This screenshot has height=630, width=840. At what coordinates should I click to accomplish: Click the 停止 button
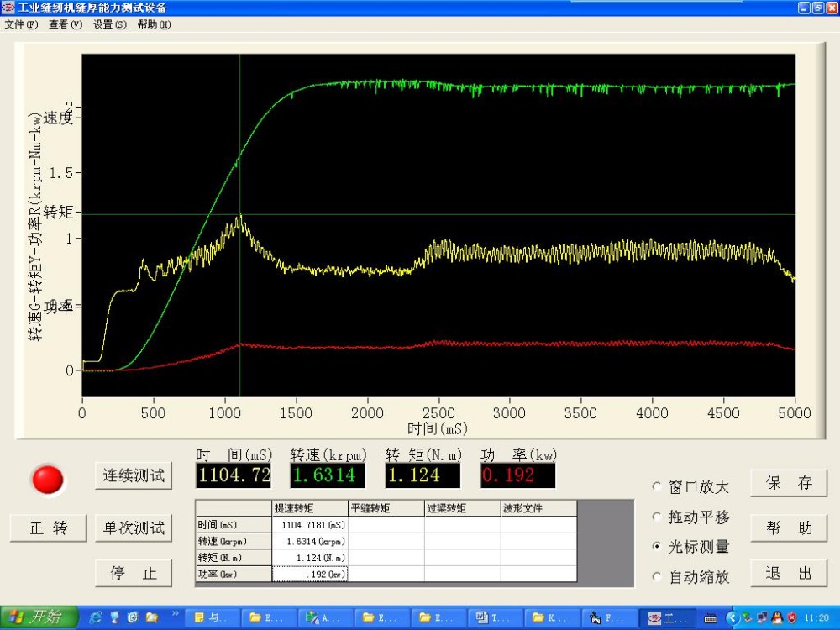coord(134,574)
